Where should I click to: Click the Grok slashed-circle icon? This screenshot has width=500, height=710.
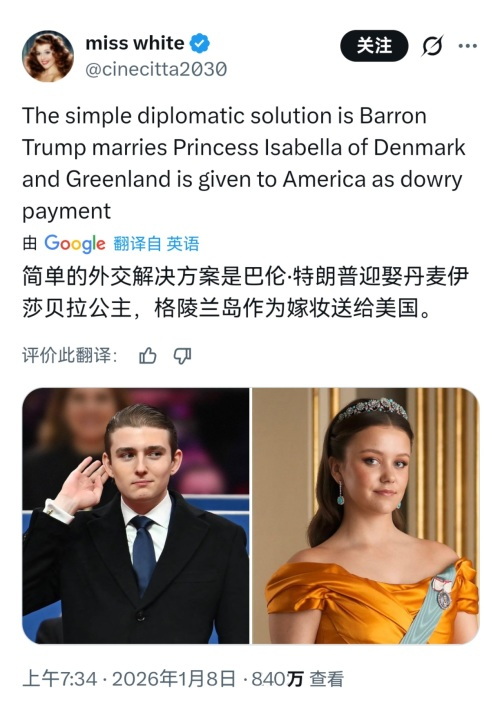point(432,46)
